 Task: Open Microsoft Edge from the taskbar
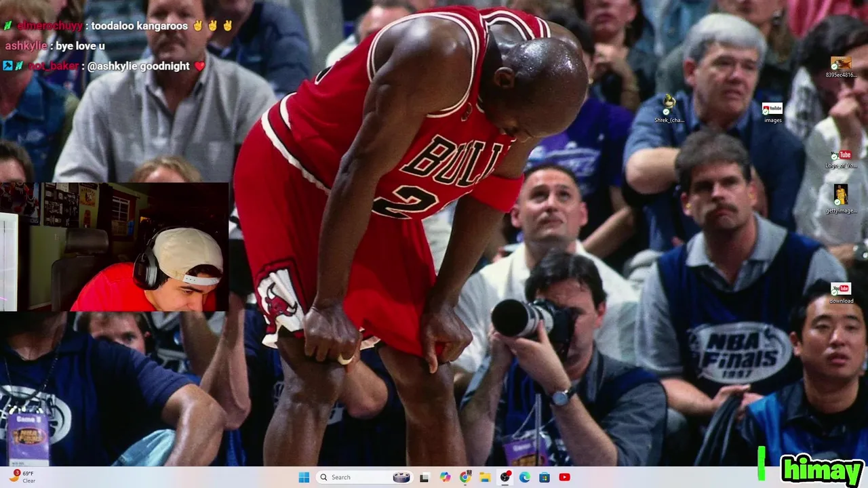click(525, 477)
